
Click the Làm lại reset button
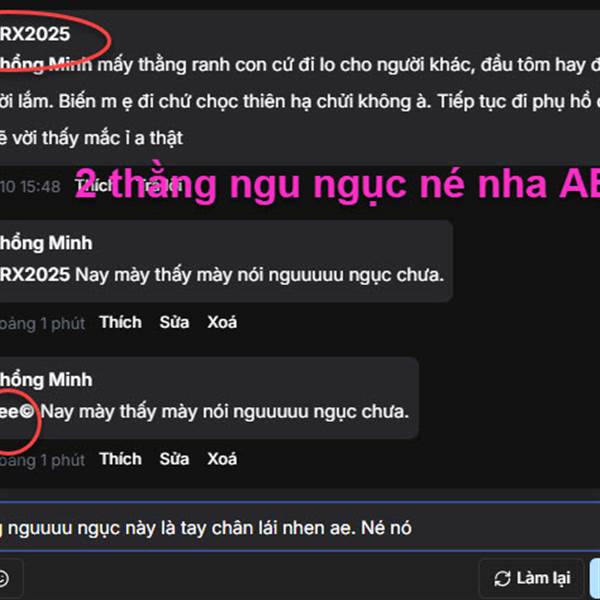point(532,578)
